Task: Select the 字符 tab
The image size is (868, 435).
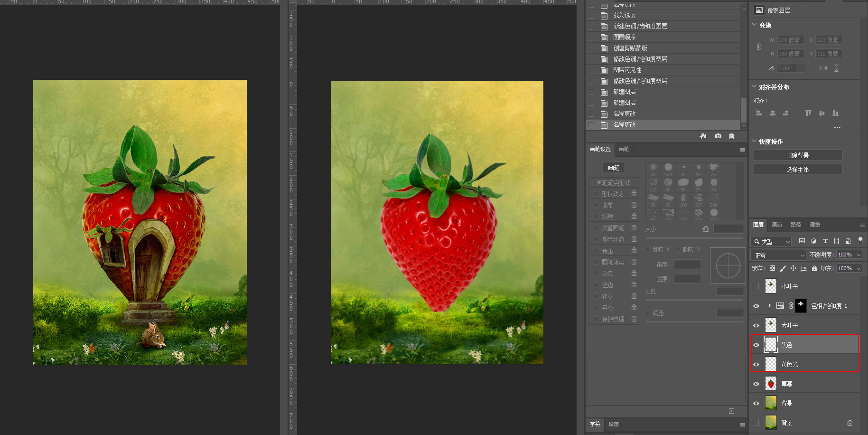Action: 595,424
